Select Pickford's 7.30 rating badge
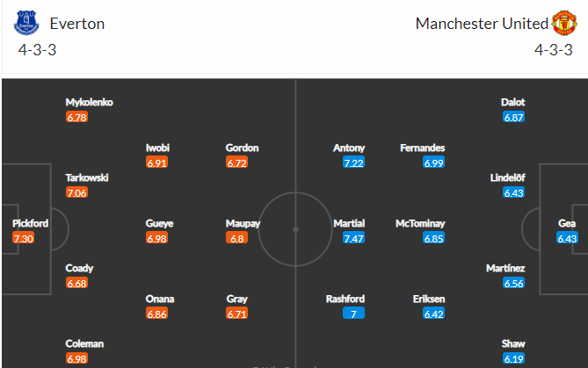Viewport: 588px width, 368px height. pyautogui.click(x=23, y=238)
